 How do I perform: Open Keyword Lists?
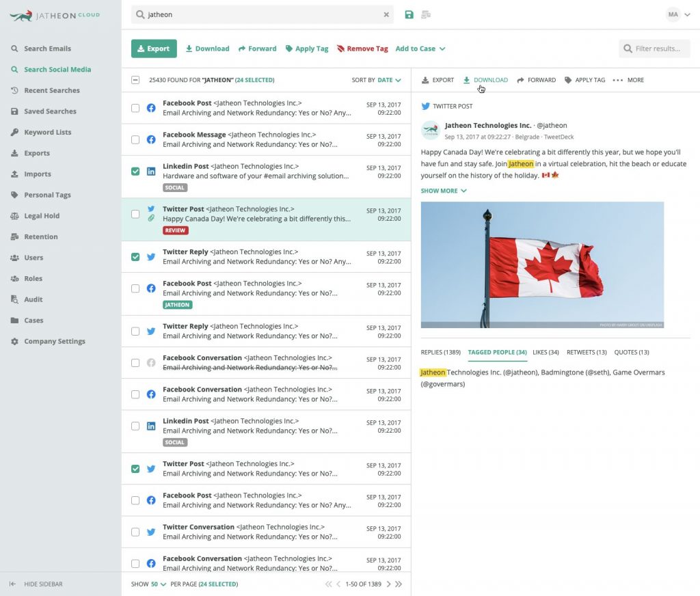(47, 133)
